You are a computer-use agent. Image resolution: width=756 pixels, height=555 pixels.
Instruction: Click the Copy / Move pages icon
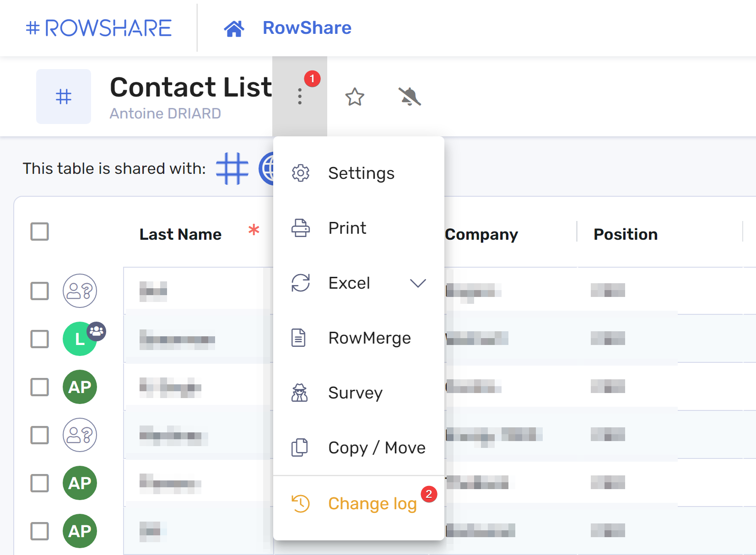click(300, 447)
